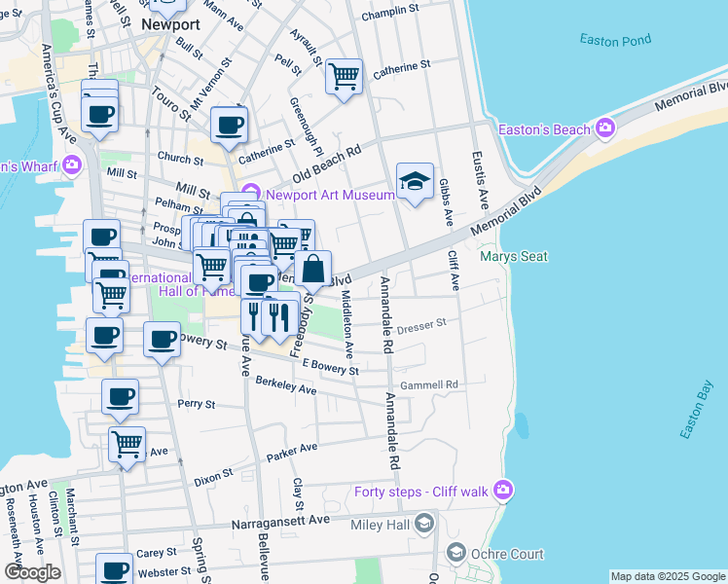Image resolution: width=728 pixels, height=584 pixels.
Task: Click the Champlin St street label
Action: click(x=390, y=12)
